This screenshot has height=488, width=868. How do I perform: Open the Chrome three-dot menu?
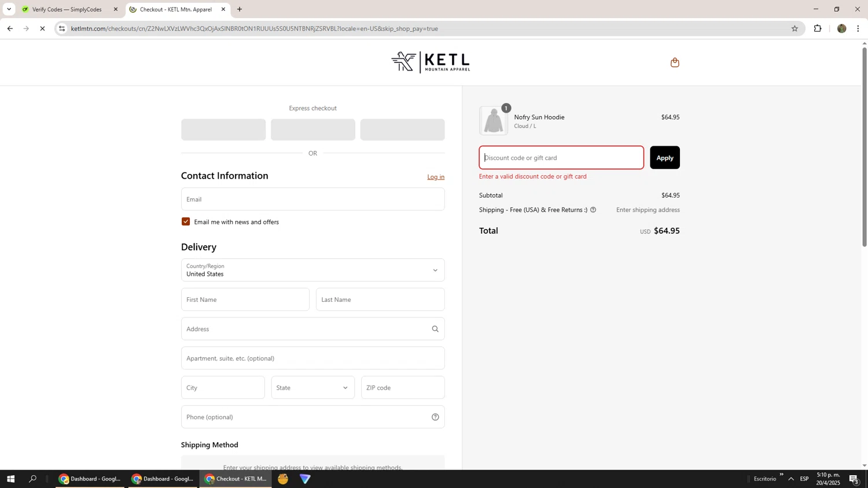pyautogui.click(x=858, y=28)
